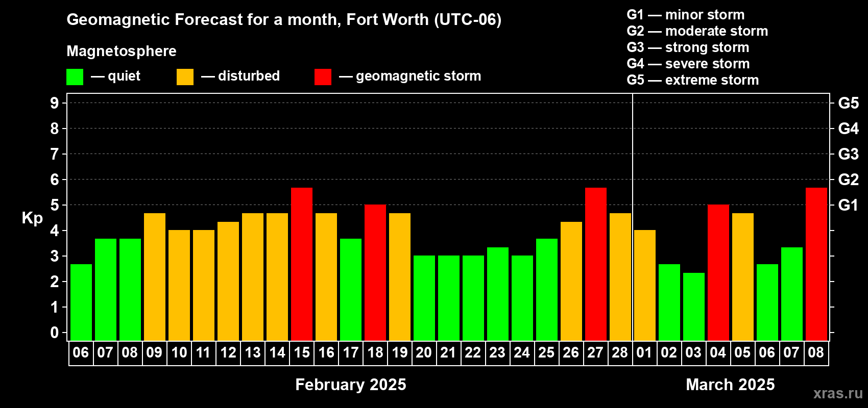Click the green bar for March 03
The width and height of the screenshot is (868, 408).
(x=694, y=307)
